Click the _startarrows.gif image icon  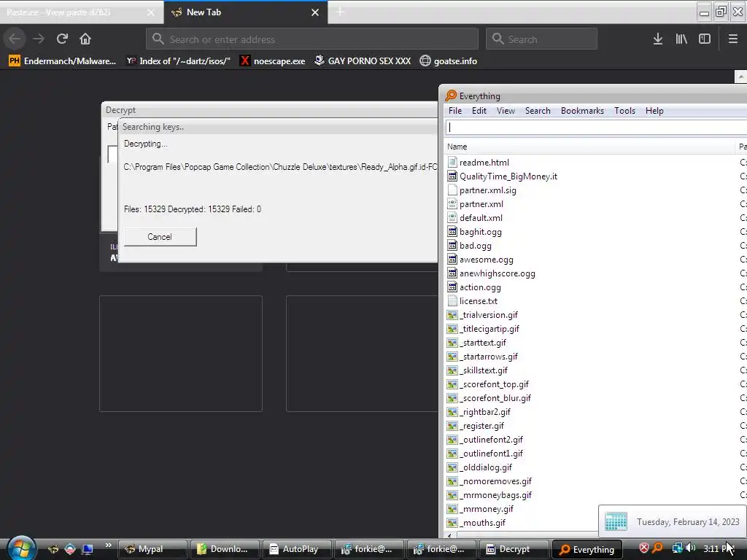click(x=452, y=356)
